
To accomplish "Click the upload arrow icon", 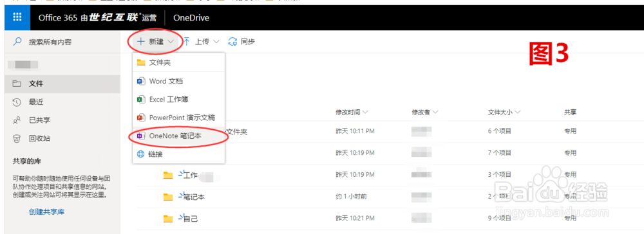I will coord(187,41).
